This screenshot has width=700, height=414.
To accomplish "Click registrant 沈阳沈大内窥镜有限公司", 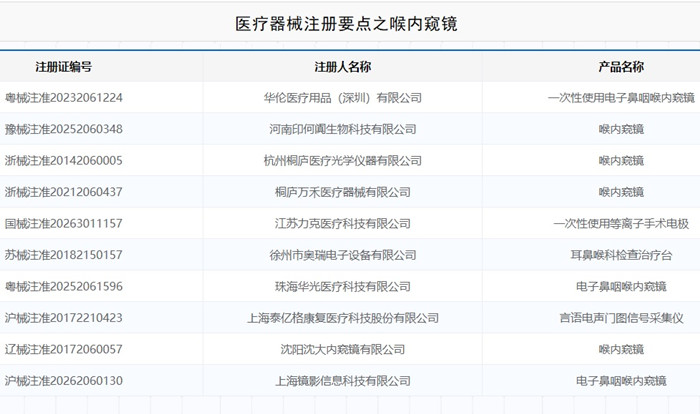I will click(342, 349).
